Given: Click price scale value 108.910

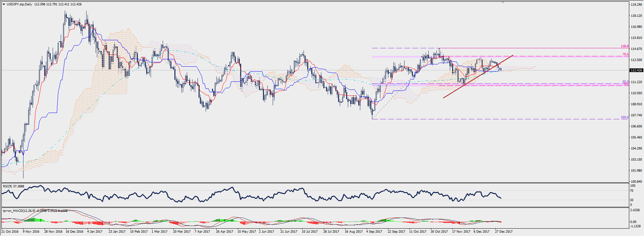Looking at the screenshot, I should pyautogui.click(x=636, y=104).
